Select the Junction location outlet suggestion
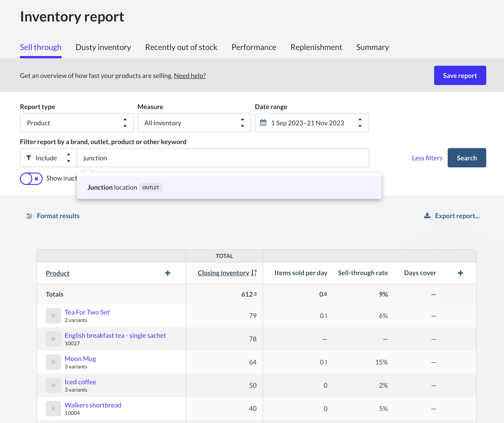This screenshot has height=423, width=504. point(229,187)
